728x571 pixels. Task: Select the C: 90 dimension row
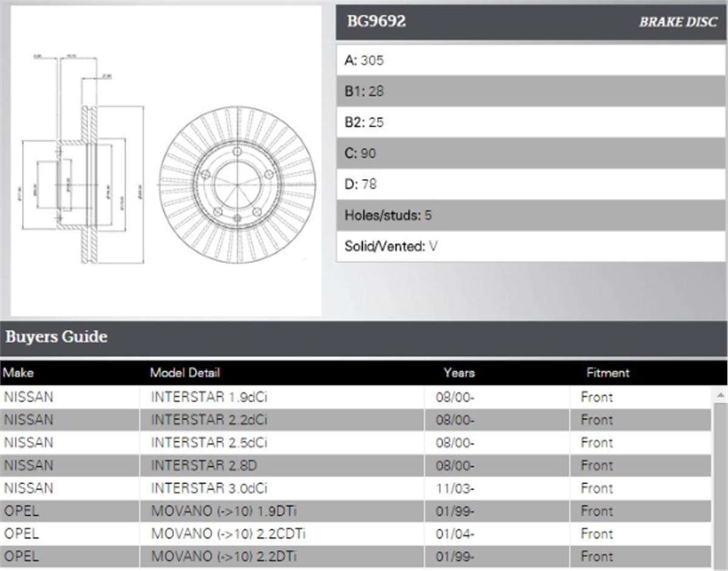tap(531, 153)
